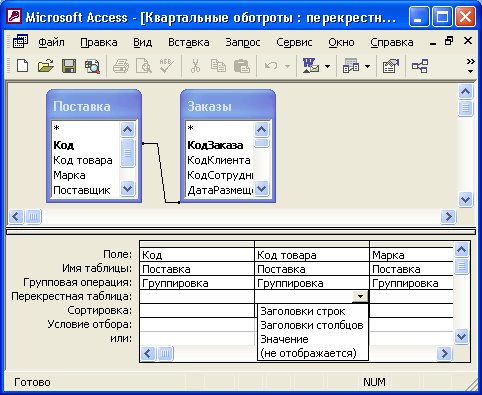Choose Значение option in the list
Viewport: 482px width, 395px height.
(x=313, y=339)
